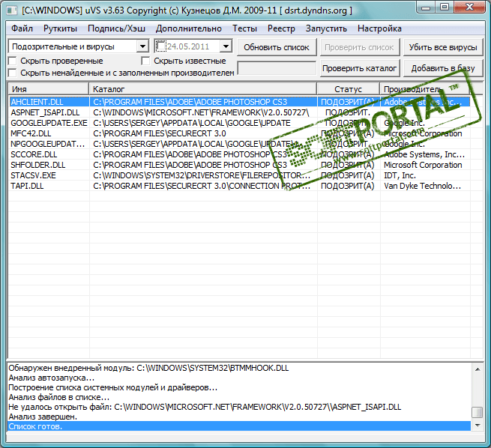Sort by the Каталог column header

203,89
